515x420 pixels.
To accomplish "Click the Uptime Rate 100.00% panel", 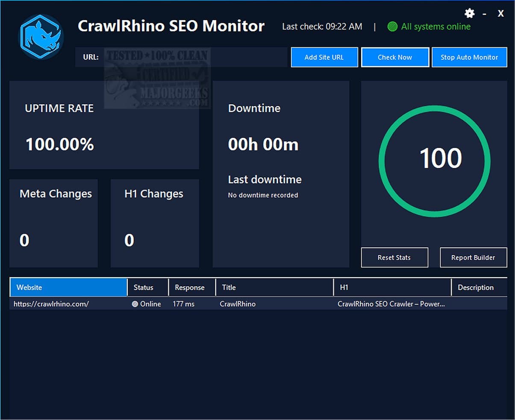I will point(104,125).
